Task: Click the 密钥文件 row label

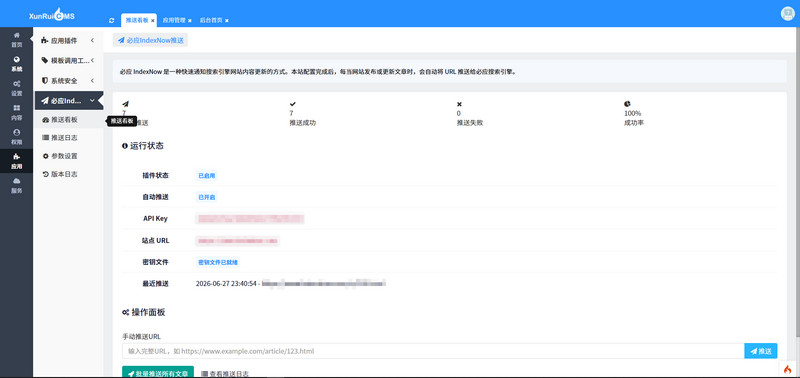Action: (155, 262)
